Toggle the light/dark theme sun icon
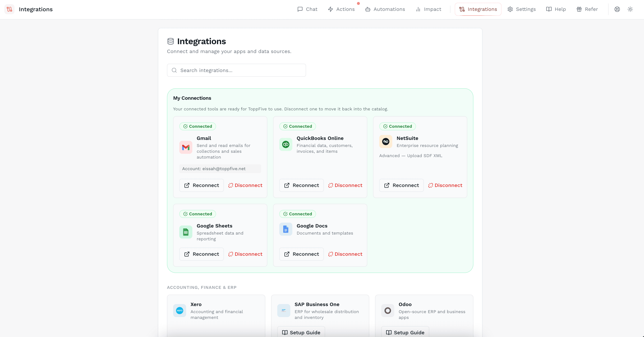The width and height of the screenshot is (644, 337). point(630,9)
